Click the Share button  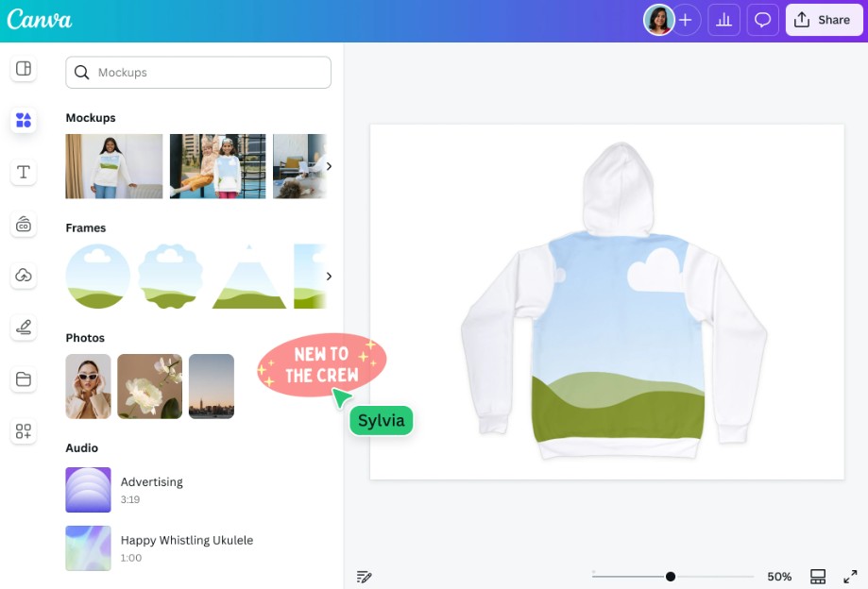point(823,20)
